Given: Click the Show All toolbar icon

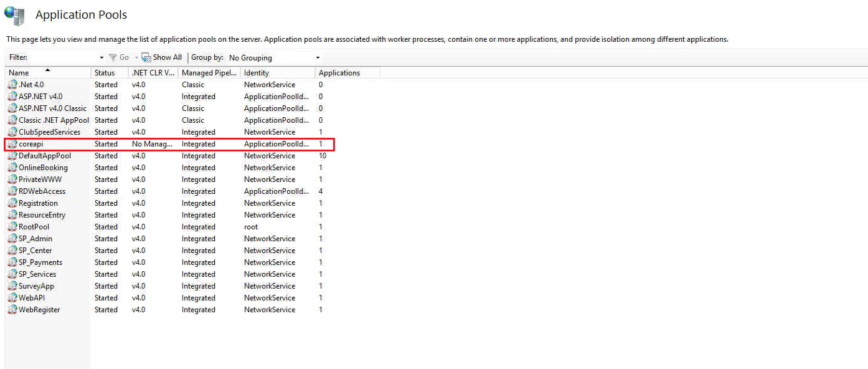Looking at the screenshot, I should [x=146, y=57].
